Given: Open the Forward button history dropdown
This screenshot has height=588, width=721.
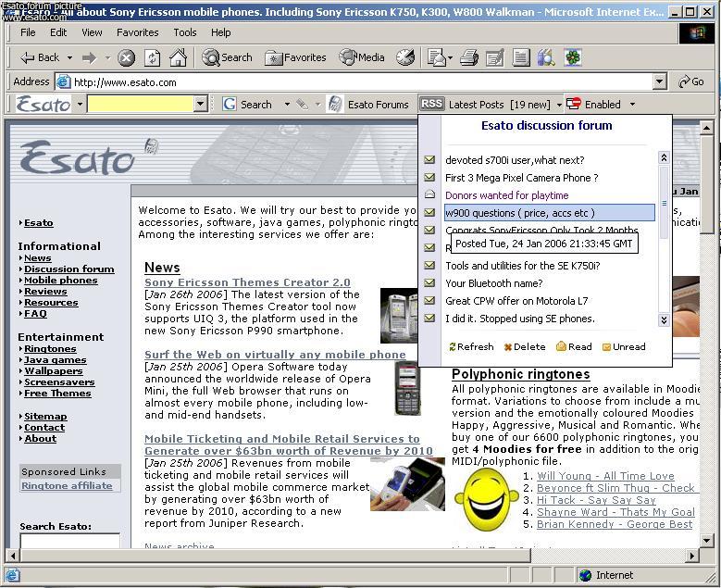Looking at the screenshot, I should point(107,58).
